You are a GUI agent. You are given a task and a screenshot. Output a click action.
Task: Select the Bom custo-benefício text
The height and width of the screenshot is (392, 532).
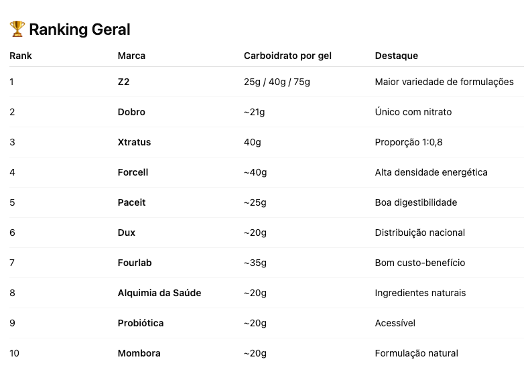coord(419,263)
